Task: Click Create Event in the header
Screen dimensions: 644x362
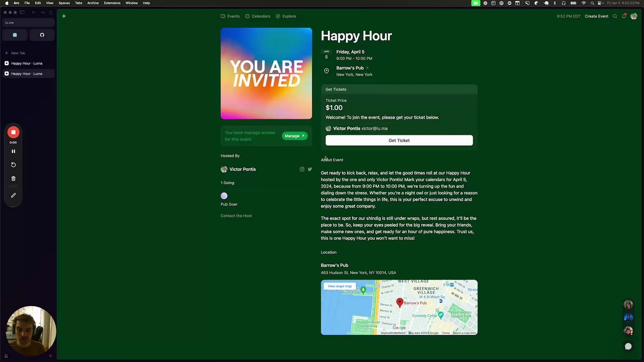Action: click(596, 16)
